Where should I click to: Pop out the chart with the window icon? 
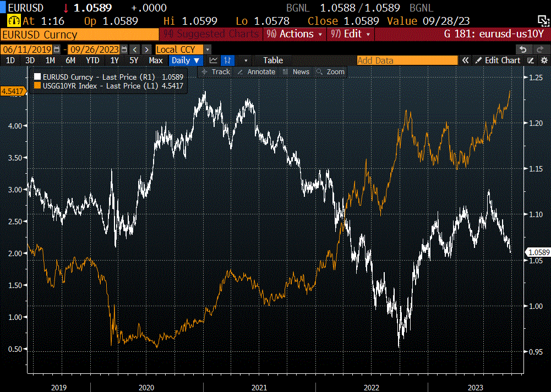543,21
